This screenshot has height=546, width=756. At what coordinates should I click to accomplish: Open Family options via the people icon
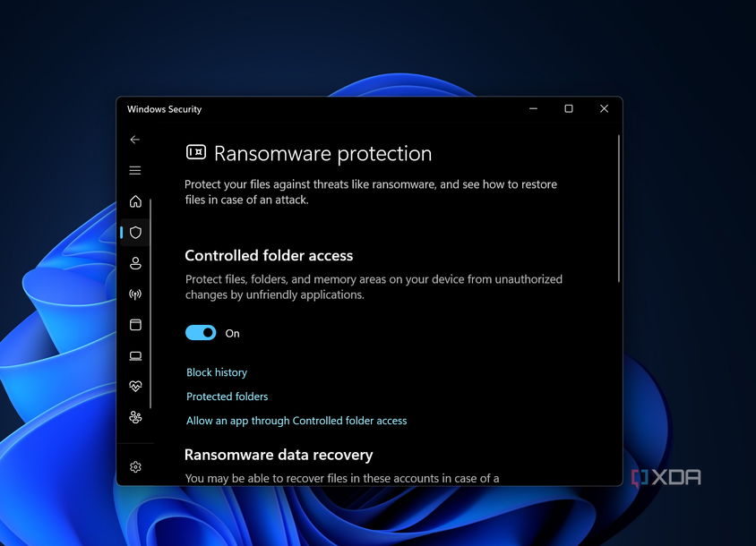(x=135, y=417)
